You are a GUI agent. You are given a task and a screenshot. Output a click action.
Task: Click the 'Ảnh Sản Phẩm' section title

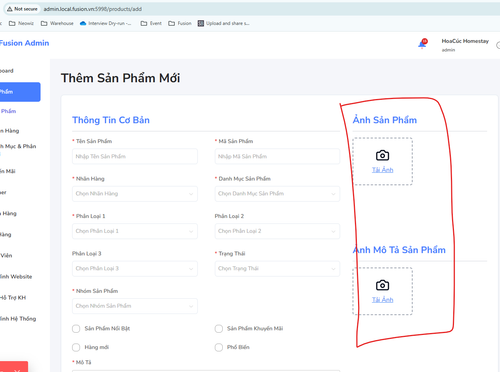(x=385, y=120)
